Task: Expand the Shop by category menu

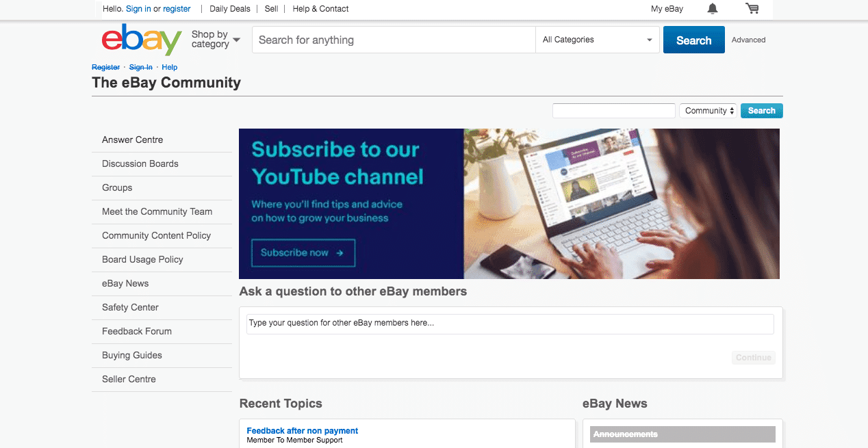Action: pos(216,40)
